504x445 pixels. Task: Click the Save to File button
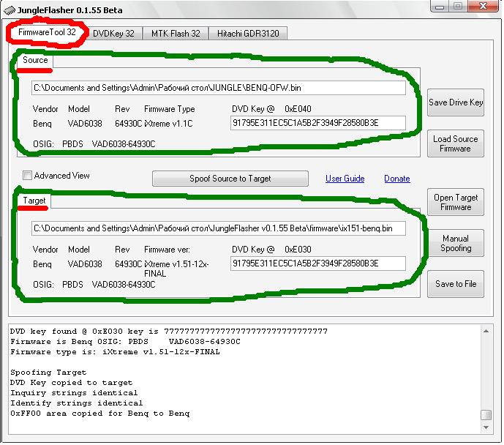pos(456,284)
